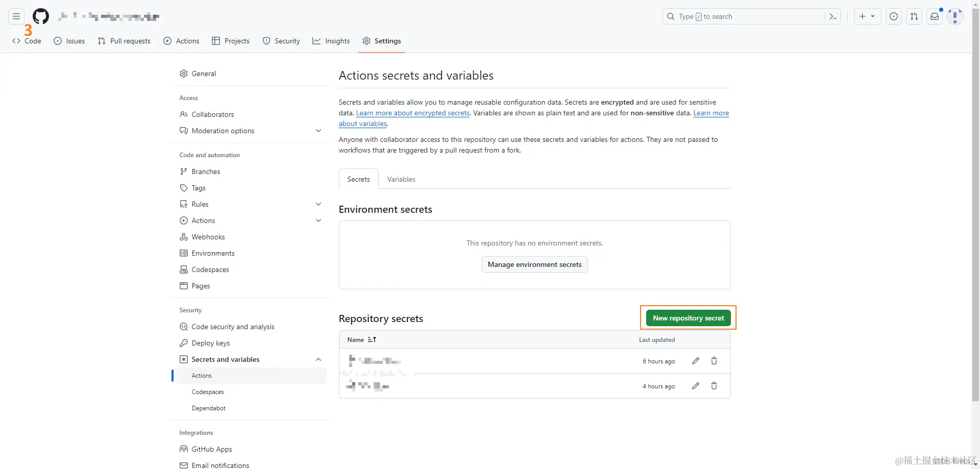The height and width of the screenshot is (469, 980).
Task: Open the command palette icon
Action: tap(832, 16)
